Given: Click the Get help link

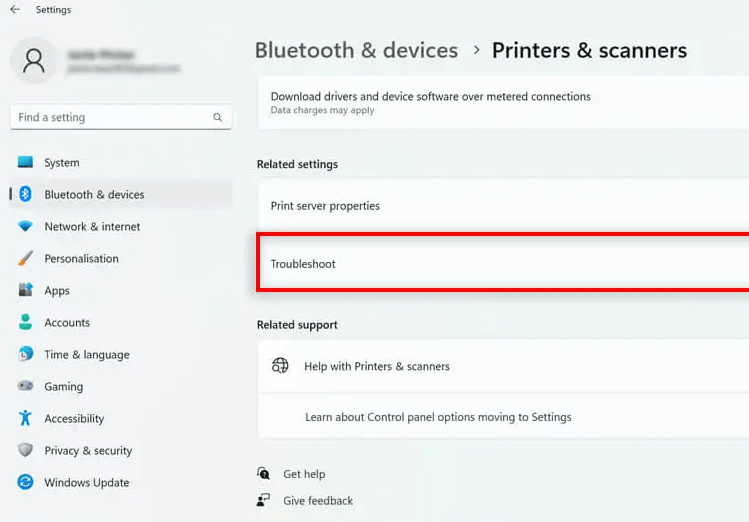Looking at the screenshot, I should click(304, 474).
